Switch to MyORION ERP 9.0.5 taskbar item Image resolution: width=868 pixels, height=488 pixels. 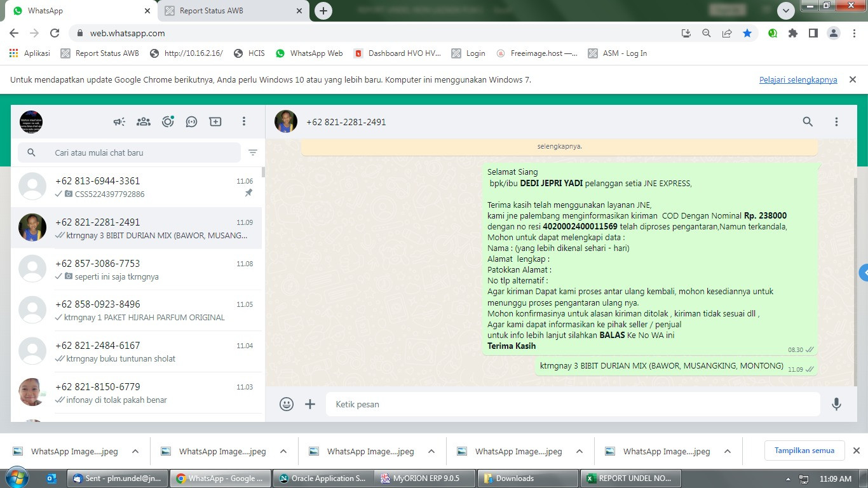[425, 478]
